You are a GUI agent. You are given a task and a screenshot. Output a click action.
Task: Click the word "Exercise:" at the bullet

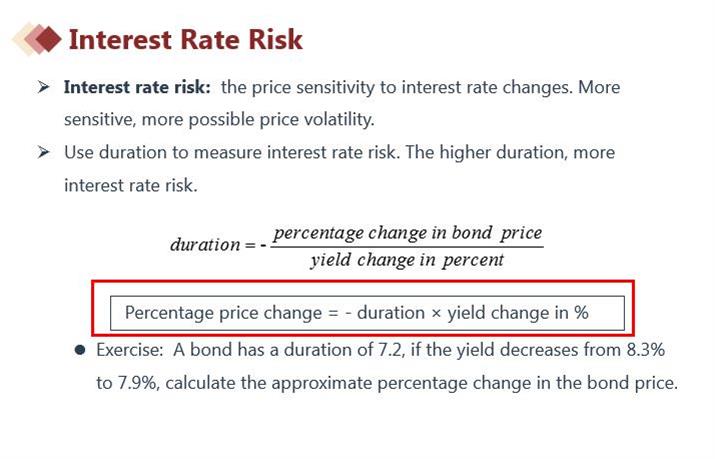(130, 351)
